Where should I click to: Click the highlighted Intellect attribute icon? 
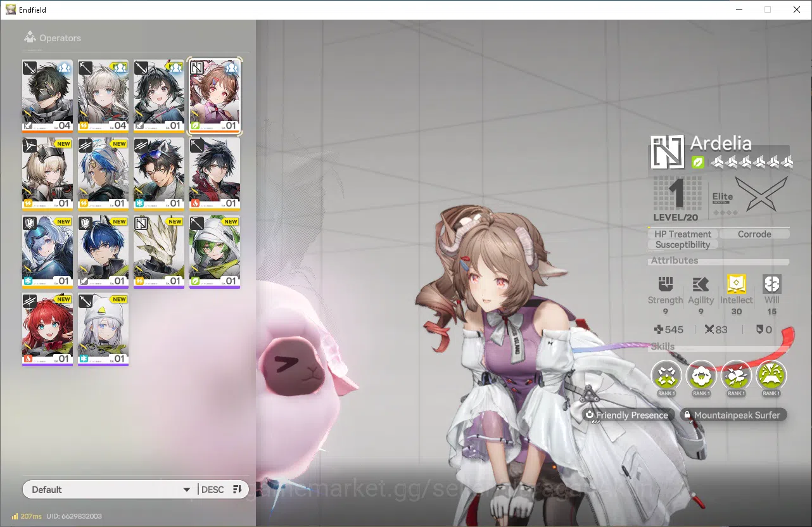coord(737,284)
